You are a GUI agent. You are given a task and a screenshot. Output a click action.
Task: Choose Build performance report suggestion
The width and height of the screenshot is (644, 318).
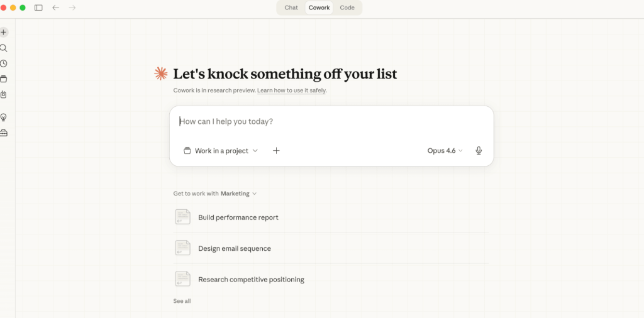click(331, 217)
